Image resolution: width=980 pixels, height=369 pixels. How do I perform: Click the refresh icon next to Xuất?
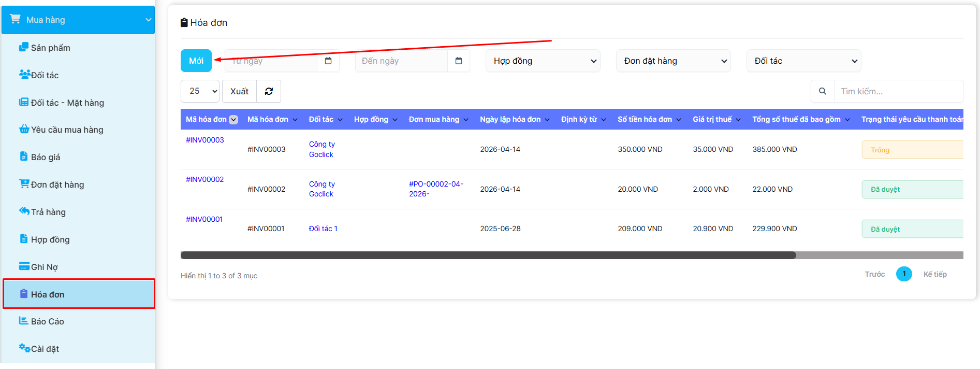click(269, 91)
